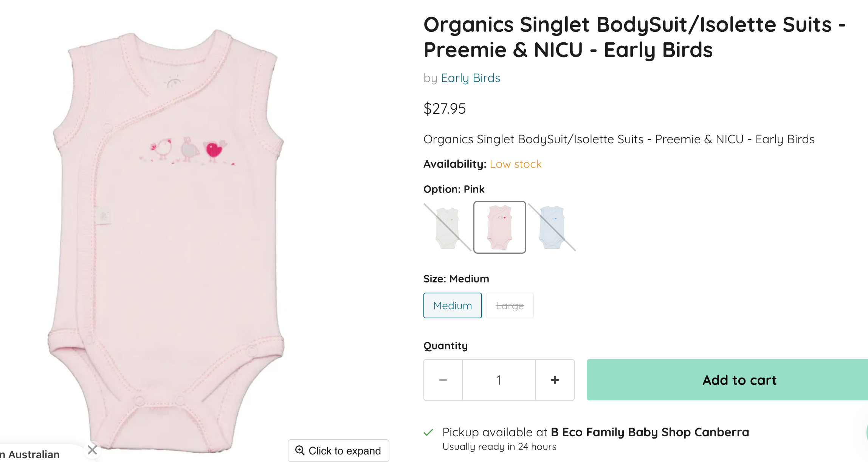Click B Eco Family Baby Shop Canberra

point(650,432)
